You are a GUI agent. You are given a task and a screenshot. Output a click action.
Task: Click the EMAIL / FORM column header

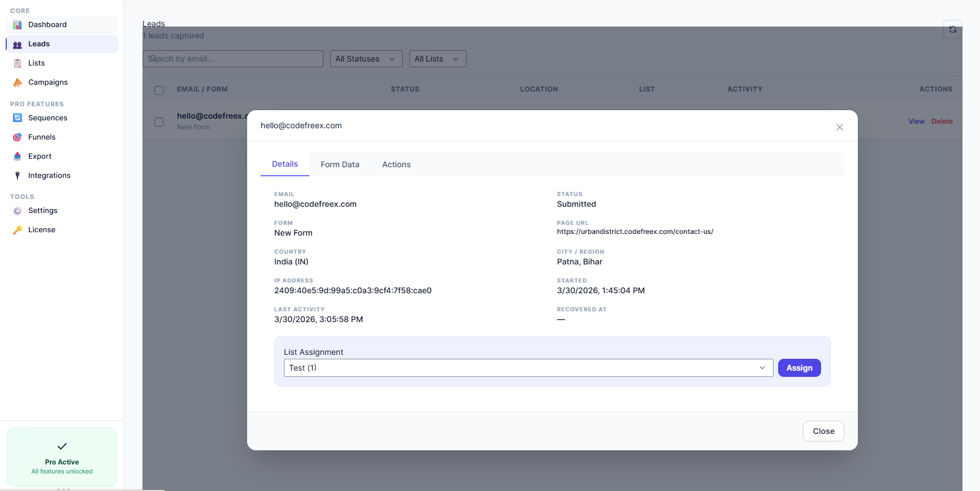coord(202,89)
